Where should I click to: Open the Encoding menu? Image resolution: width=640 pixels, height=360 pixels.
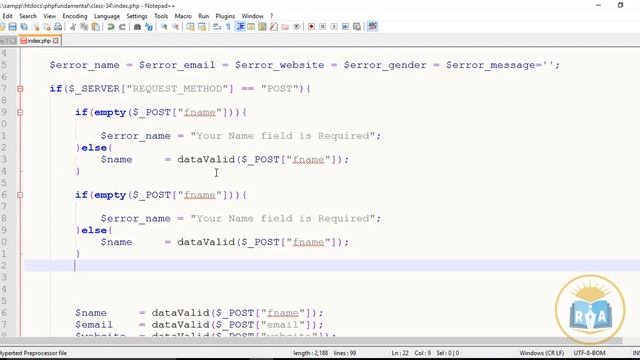tap(75, 16)
